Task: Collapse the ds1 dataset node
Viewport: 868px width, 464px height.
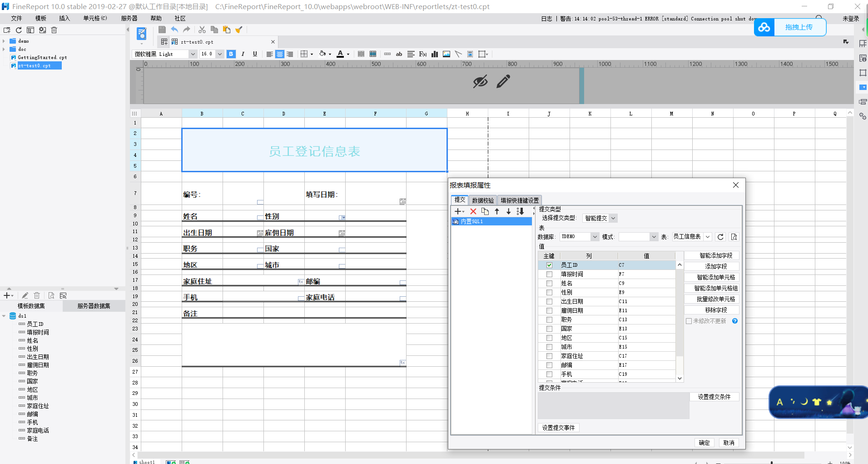Action: (4, 316)
